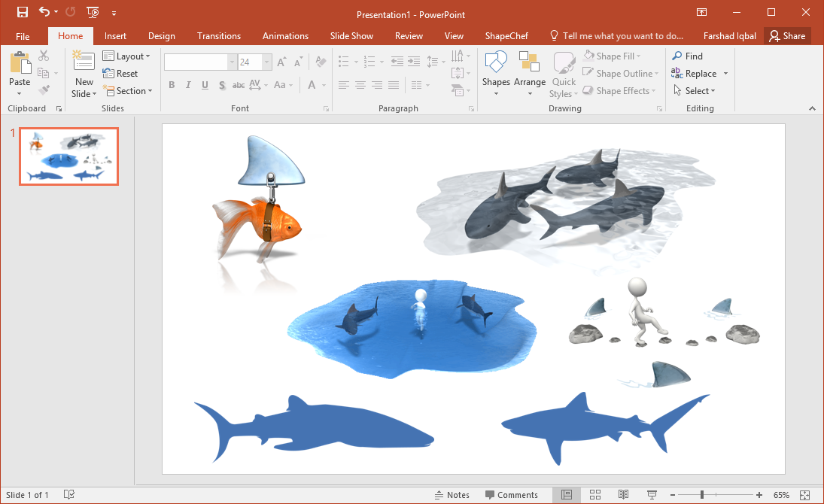824x504 pixels.
Task: Toggle Notes pane in status bar
Action: click(x=452, y=495)
